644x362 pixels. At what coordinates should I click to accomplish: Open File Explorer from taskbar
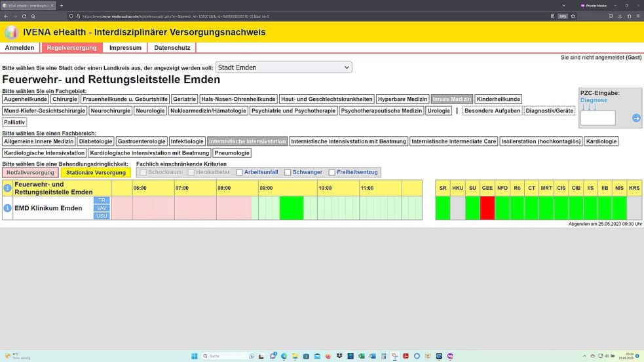[x=295, y=356]
